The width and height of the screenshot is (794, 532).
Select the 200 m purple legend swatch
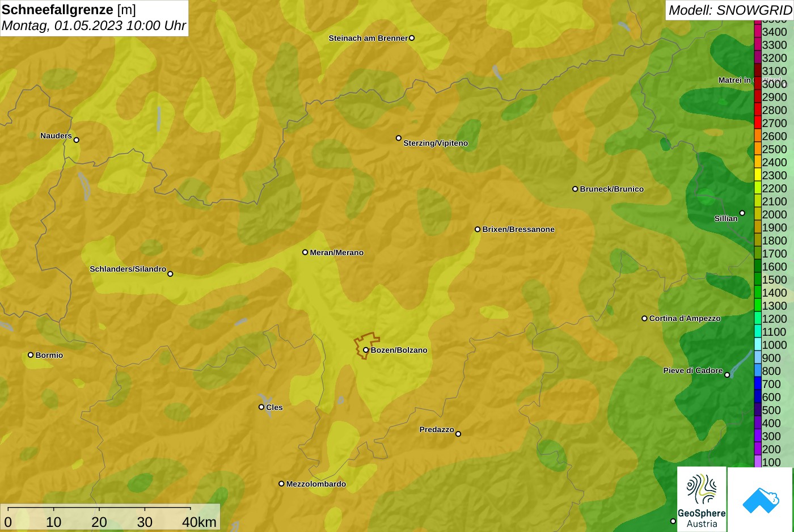click(758, 449)
